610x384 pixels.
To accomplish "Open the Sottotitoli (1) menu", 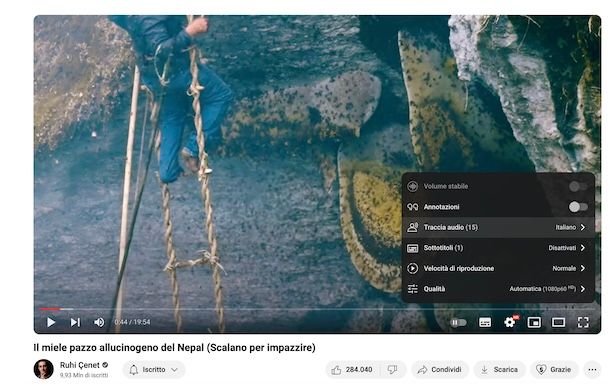I will tap(498, 248).
